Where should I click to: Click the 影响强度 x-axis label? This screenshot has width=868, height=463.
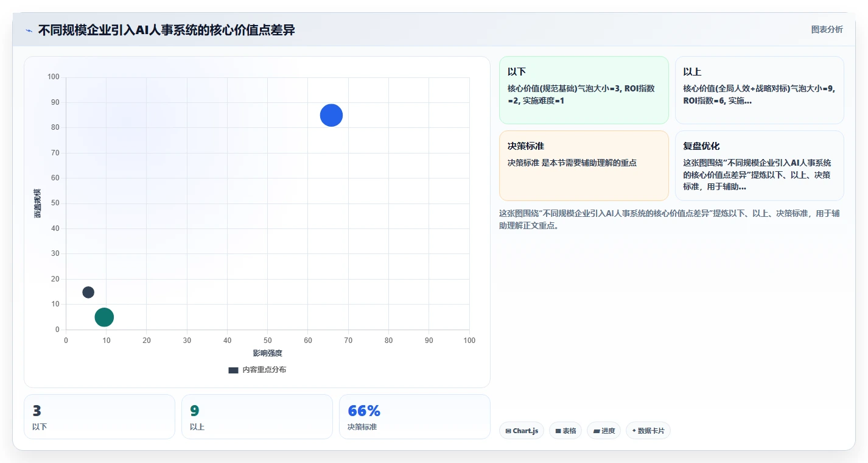tap(268, 353)
